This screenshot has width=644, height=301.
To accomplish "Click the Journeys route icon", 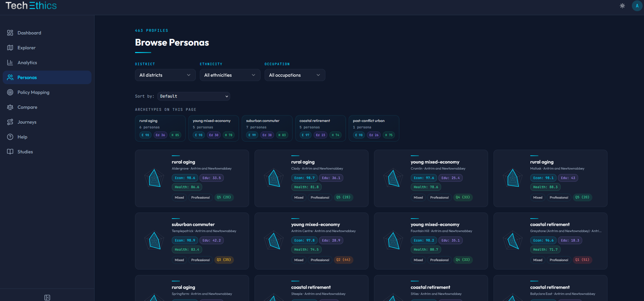I will [10, 122].
